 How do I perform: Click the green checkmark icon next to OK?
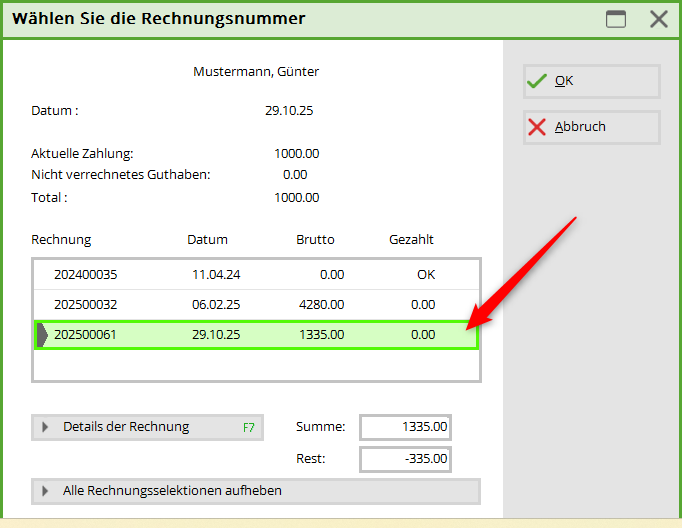coord(536,81)
